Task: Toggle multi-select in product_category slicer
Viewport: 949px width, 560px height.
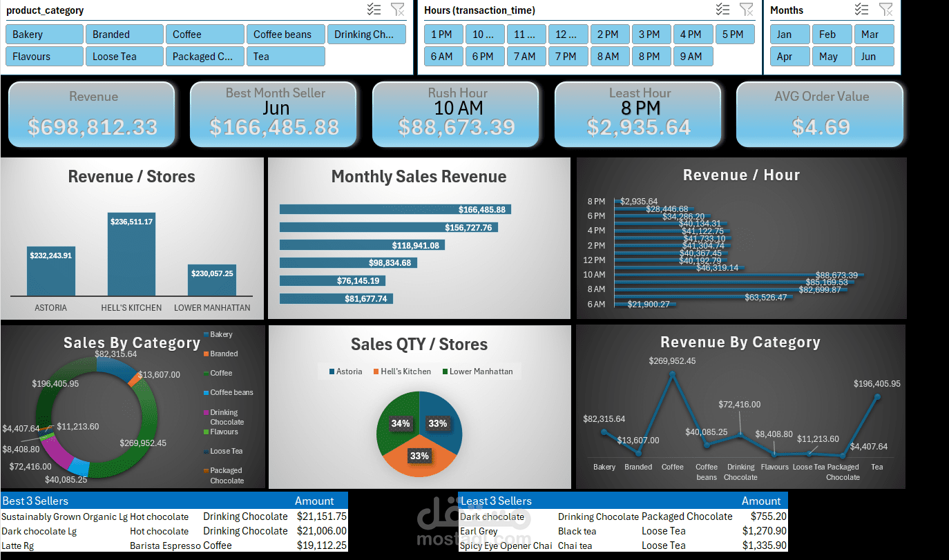Action: [374, 9]
